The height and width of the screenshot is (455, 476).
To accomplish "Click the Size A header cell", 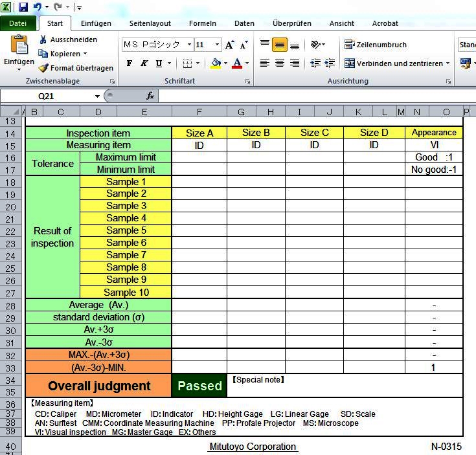I will point(199,133).
